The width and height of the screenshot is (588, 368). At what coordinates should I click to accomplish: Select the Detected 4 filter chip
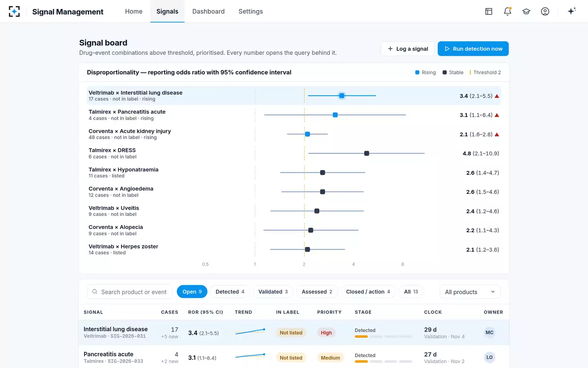(230, 292)
